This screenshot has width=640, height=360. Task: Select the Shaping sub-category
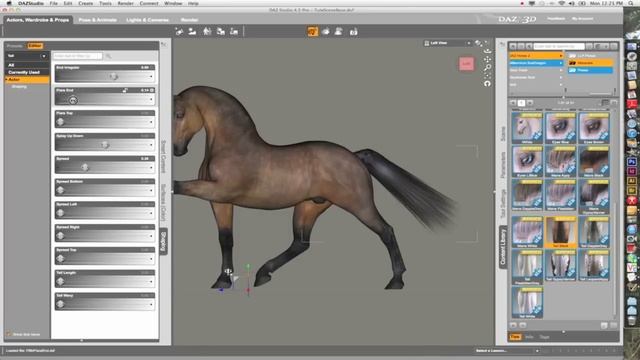point(19,87)
